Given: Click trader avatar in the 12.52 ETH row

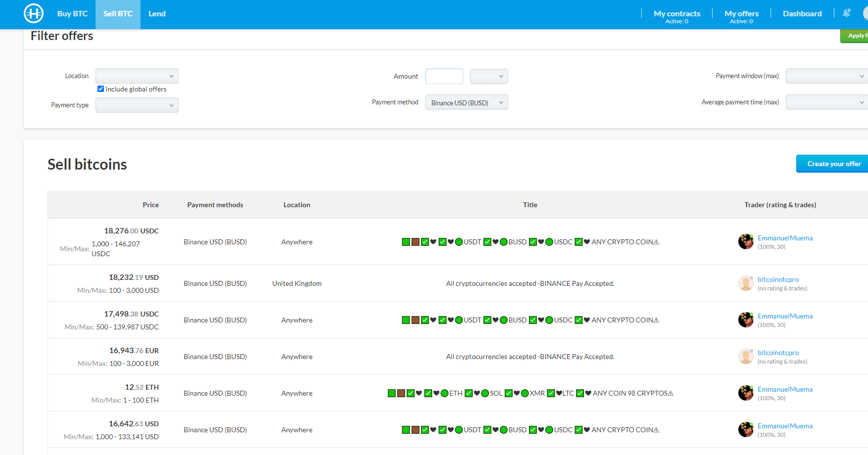Looking at the screenshot, I should [746, 393].
